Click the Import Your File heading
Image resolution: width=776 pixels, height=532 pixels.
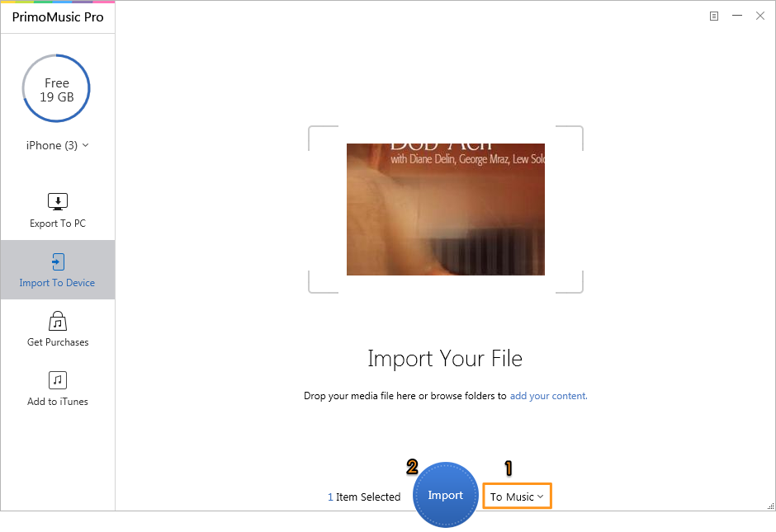(x=445, y=359)
